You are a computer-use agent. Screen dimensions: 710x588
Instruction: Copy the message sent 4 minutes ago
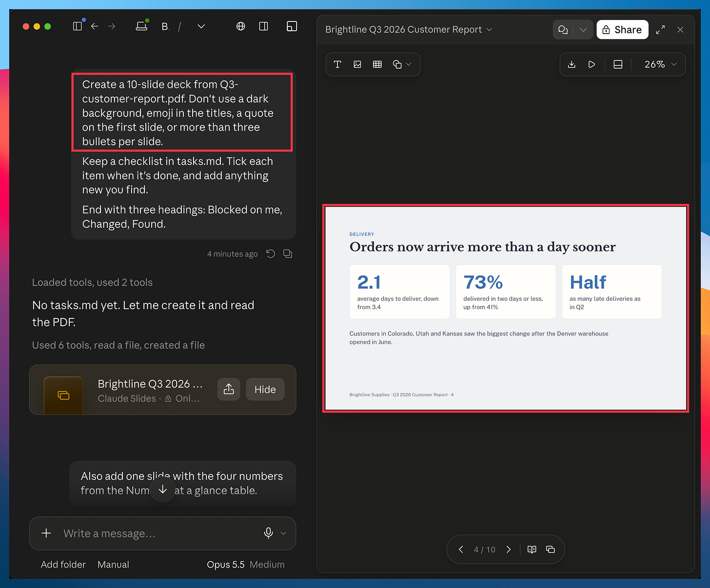coord(288,254)
